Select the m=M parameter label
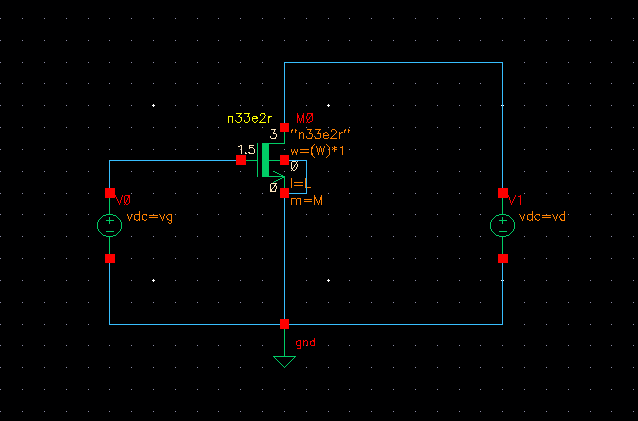The image size is (638, 421). 306,201
